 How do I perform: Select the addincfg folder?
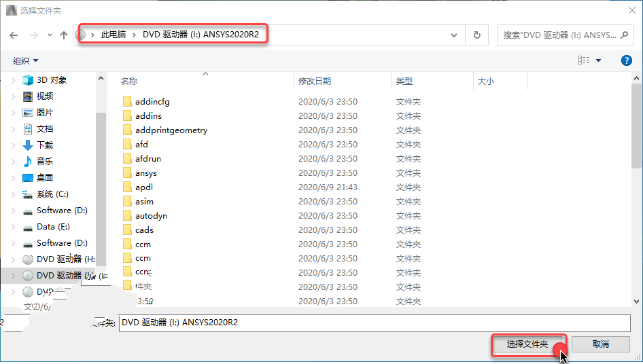[152, 102]
